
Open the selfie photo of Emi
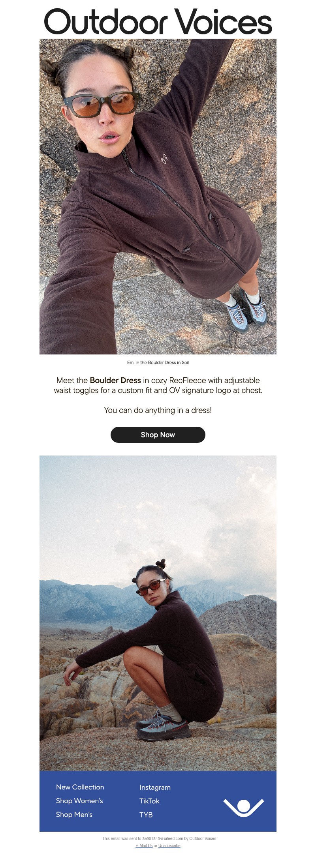coord(158,196)
